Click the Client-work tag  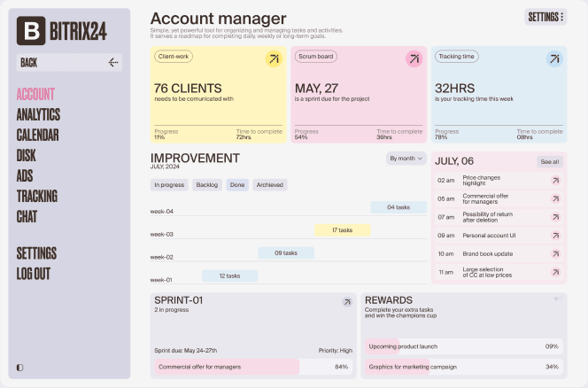pyautogui.click(x=174, y=57)
